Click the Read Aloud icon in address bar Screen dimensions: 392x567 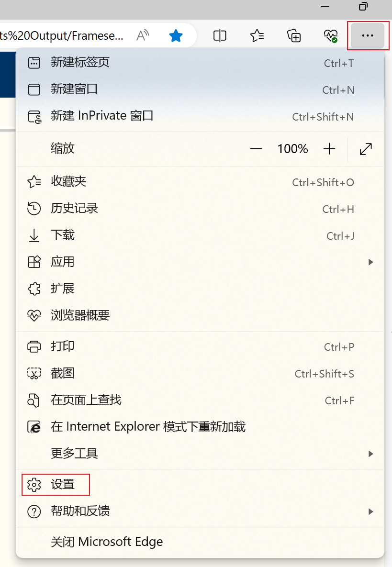pos(143,35)
